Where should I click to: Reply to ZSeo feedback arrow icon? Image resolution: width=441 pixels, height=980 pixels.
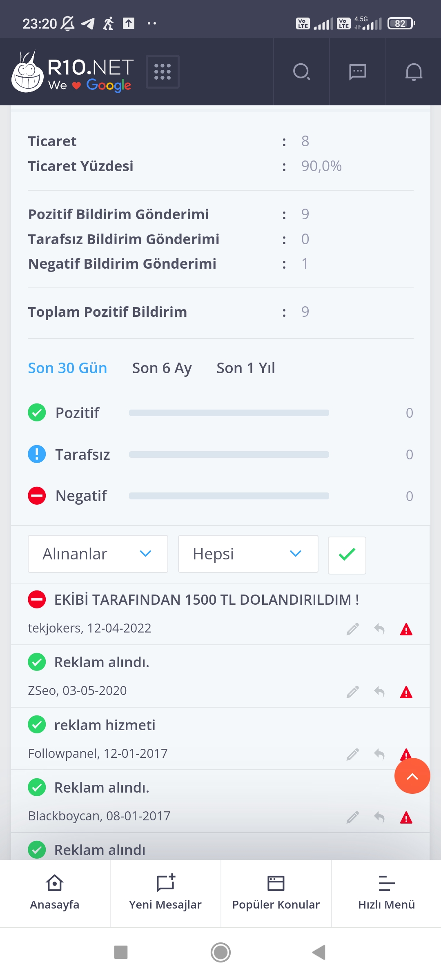point(379,692)
